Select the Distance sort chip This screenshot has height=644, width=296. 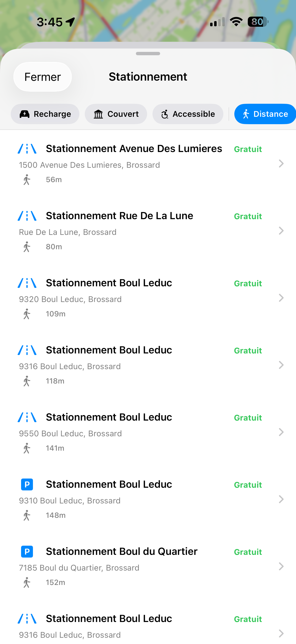click(x=265, y=114)
